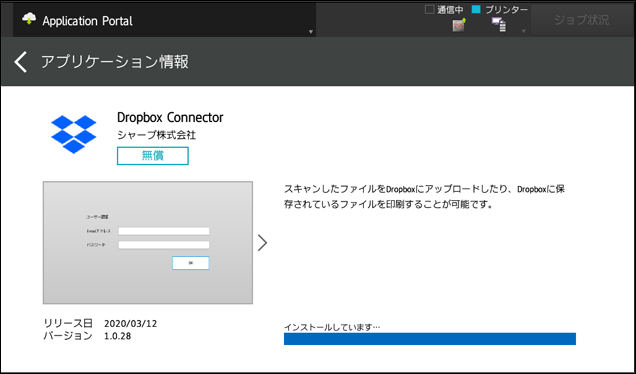Click the シャープ株式会社 publisher name
The height and width of the screenshot is (374, 636).
(x=157, y=135)
